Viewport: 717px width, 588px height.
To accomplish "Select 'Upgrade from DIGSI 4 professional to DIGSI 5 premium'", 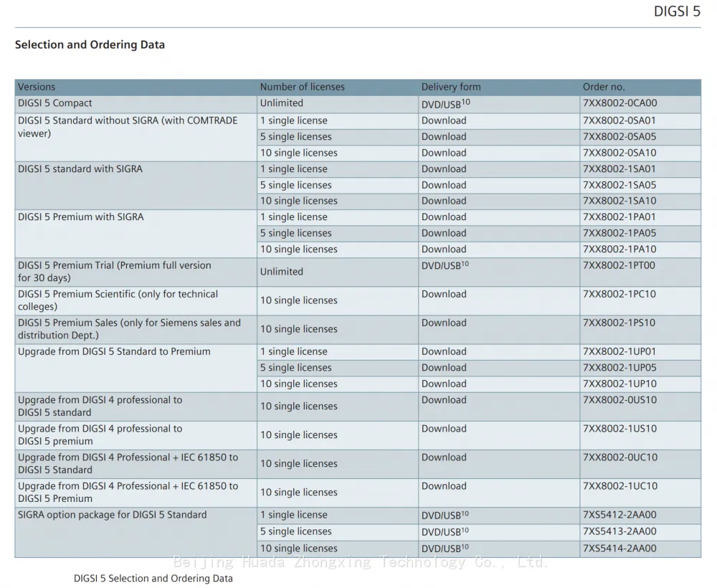I will click(x=136, y=435).
